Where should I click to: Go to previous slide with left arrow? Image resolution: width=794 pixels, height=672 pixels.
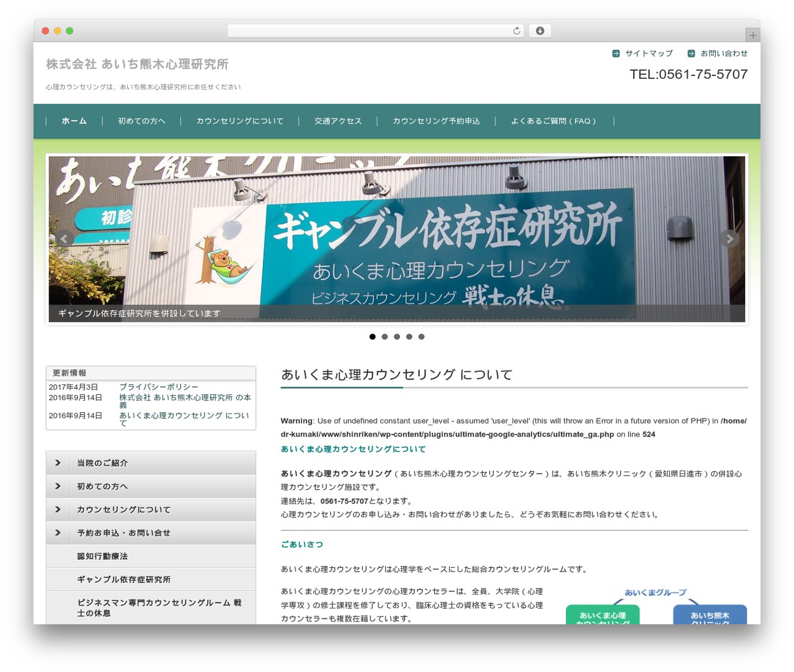point(65,239)
